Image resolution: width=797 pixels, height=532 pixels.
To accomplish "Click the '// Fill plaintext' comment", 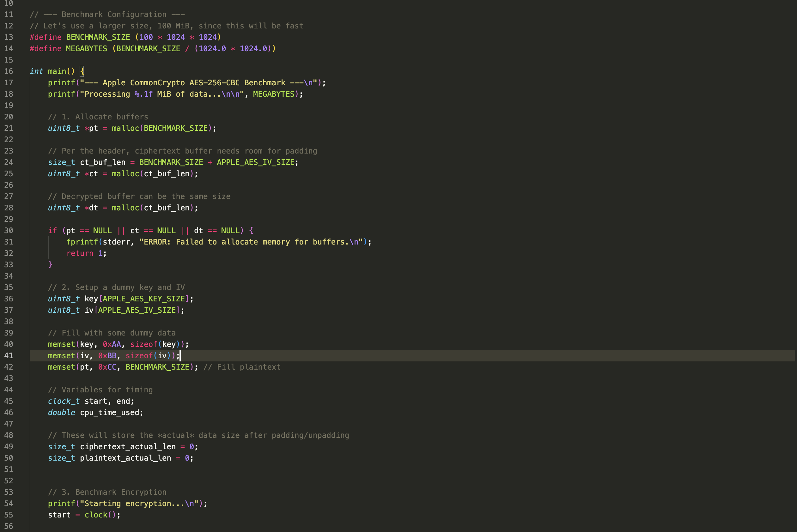I will tap(241, 367).
